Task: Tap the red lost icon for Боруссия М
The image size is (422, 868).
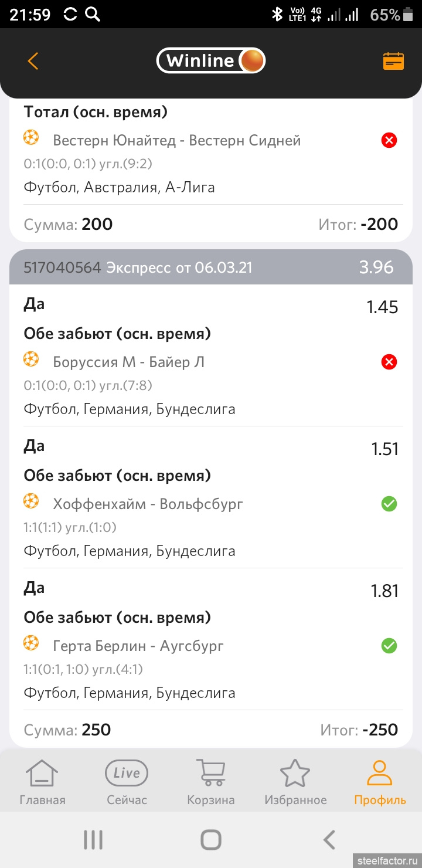Action: [389, 362]
